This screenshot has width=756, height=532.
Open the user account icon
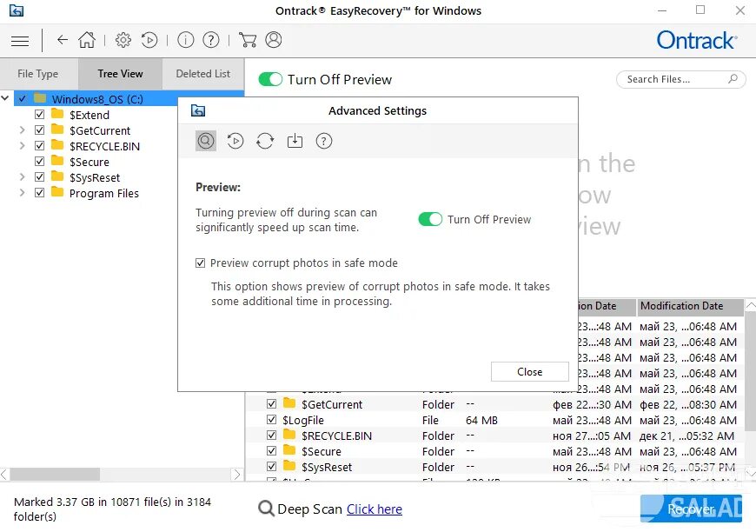[x=274, y=39]
